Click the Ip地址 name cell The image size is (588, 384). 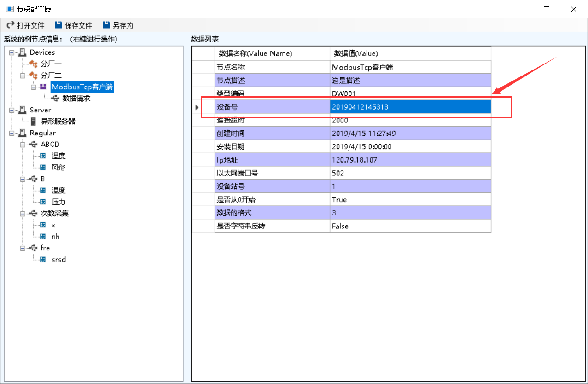pyautogui.click(x=272, y=160)
